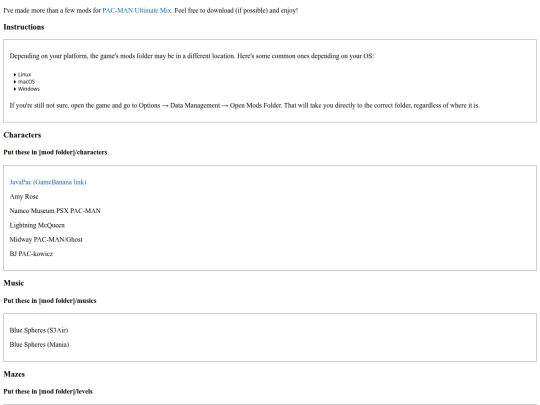Click the Windows summary label
The width and height of the screenshot is (540, 405).
[x=29, y=89]
